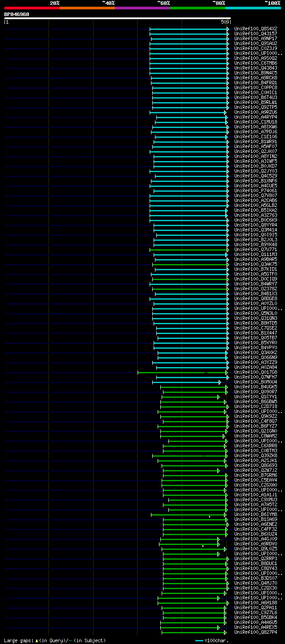The width and height of the screenshot is (285, 644).
Task: Select the UniRef100_B1WR91 label
Action: [x=256, y=141]
